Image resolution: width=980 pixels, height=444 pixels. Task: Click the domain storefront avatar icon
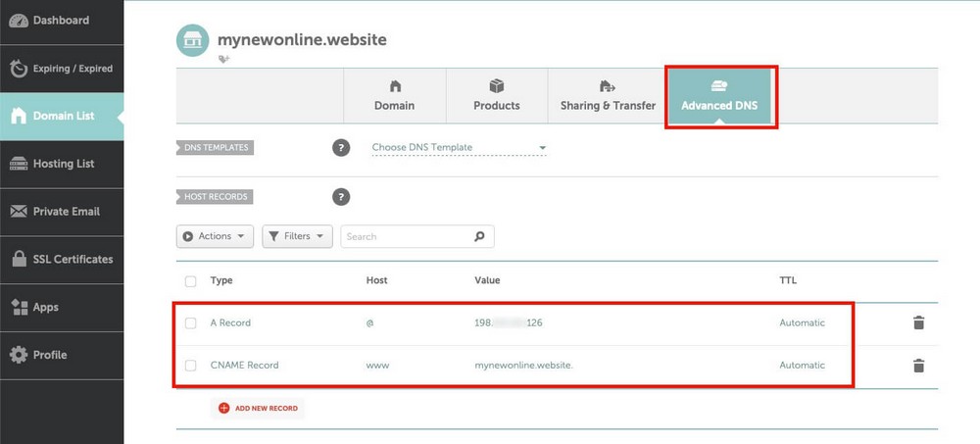coord(193,41)
